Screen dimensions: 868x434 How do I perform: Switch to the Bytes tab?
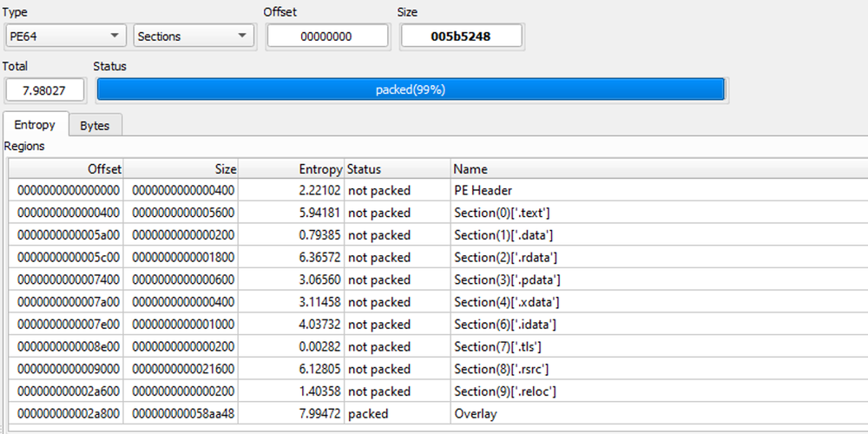[x=95, y=125]
